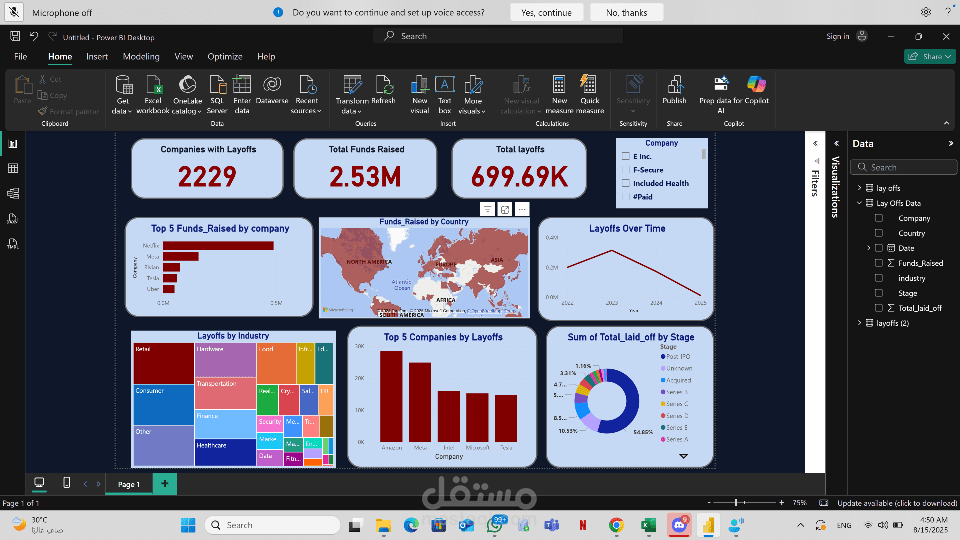960x540 pixels.
Task: Click the zoom slider handle
Action: point(736,503)
